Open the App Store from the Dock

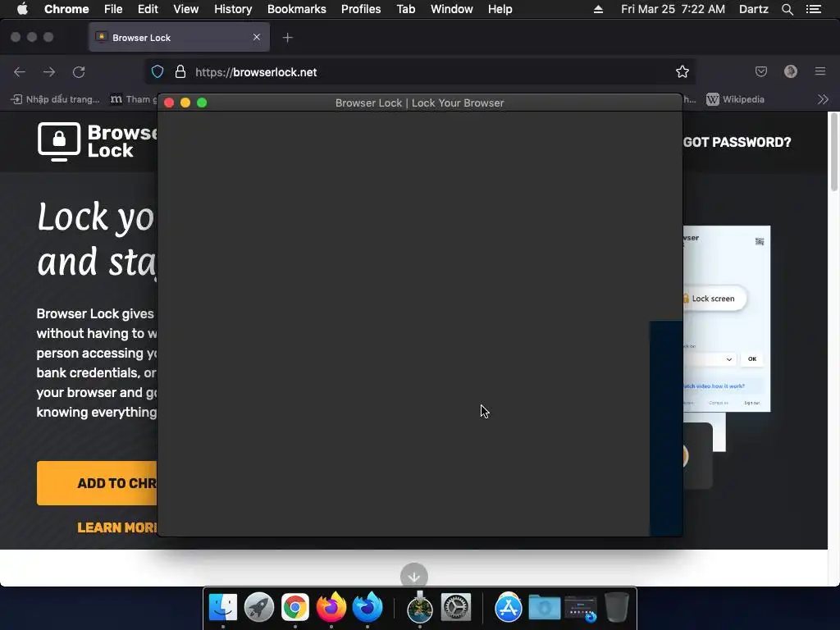click(508, 608)
